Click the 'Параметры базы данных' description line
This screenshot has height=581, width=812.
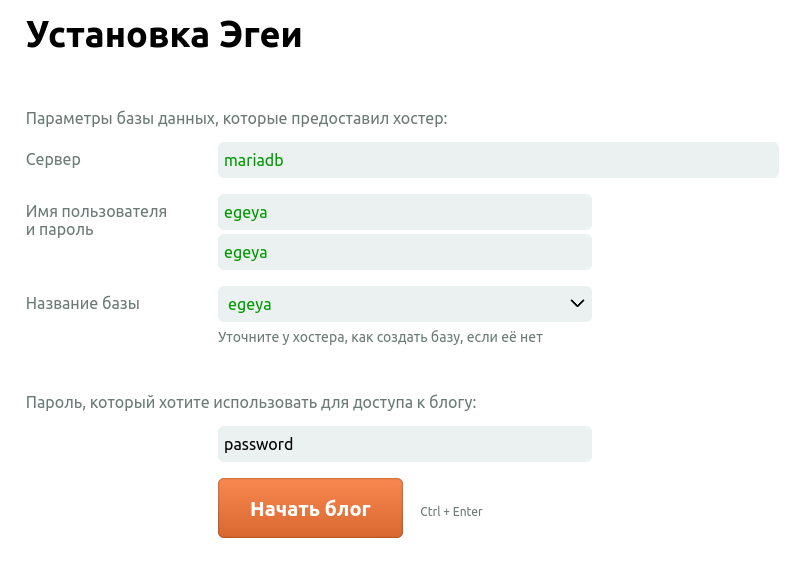[236, 119]
